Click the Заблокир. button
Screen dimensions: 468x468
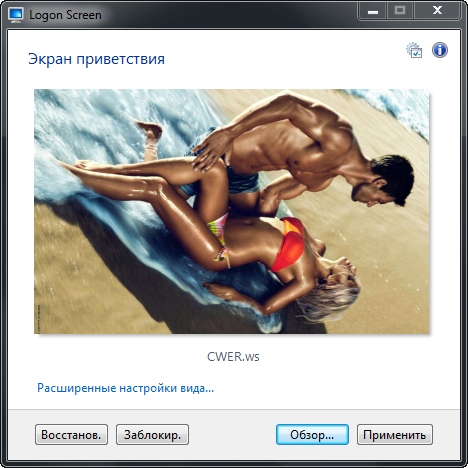coord(152,435)
